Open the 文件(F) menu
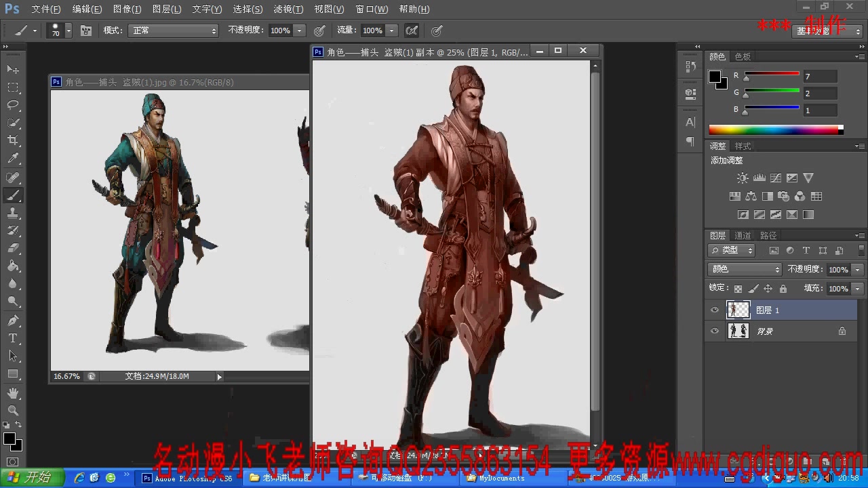 [46, 9]
